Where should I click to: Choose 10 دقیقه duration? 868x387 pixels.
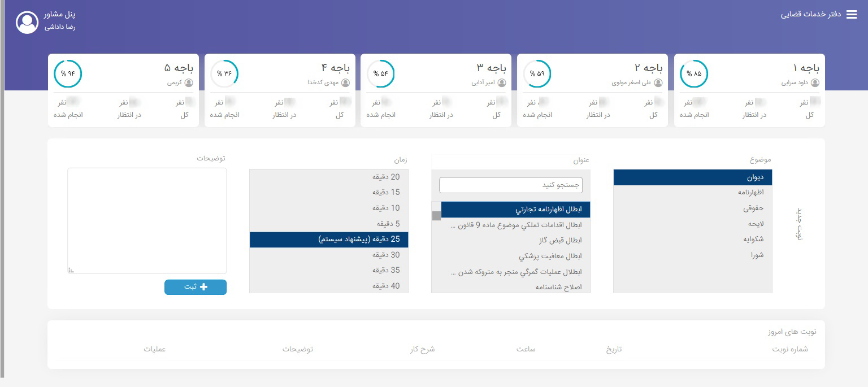(329, 208)
